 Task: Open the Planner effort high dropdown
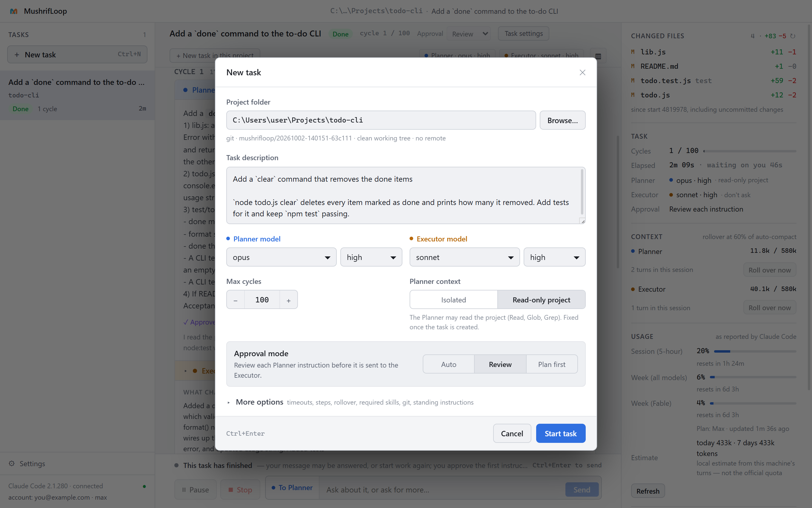pyautogui.click(x=371, y=257)
